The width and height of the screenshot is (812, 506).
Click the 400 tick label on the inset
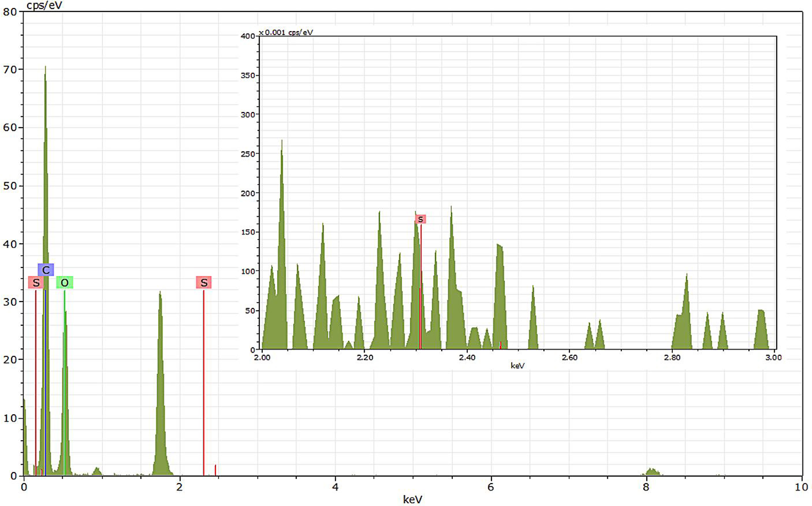(x=248, y=36)
